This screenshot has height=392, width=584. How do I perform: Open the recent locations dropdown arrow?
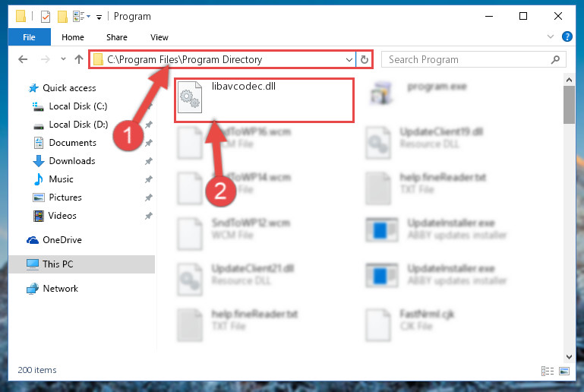pyautogui.click(x=63, y=58)
